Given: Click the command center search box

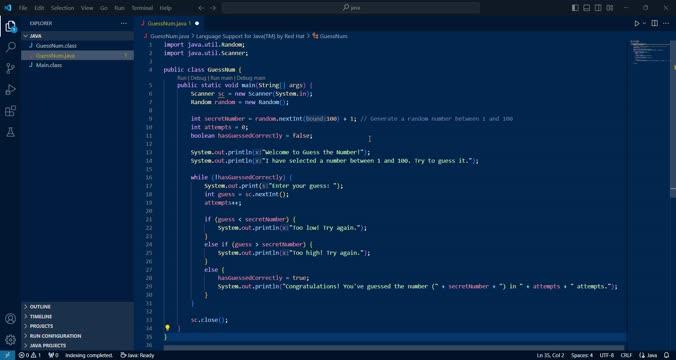Looking at the screenshot, I should click(351, 8).
